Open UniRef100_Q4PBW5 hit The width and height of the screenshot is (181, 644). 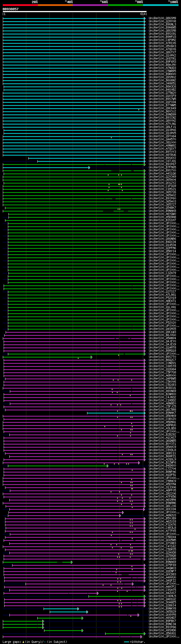[162, 379]
